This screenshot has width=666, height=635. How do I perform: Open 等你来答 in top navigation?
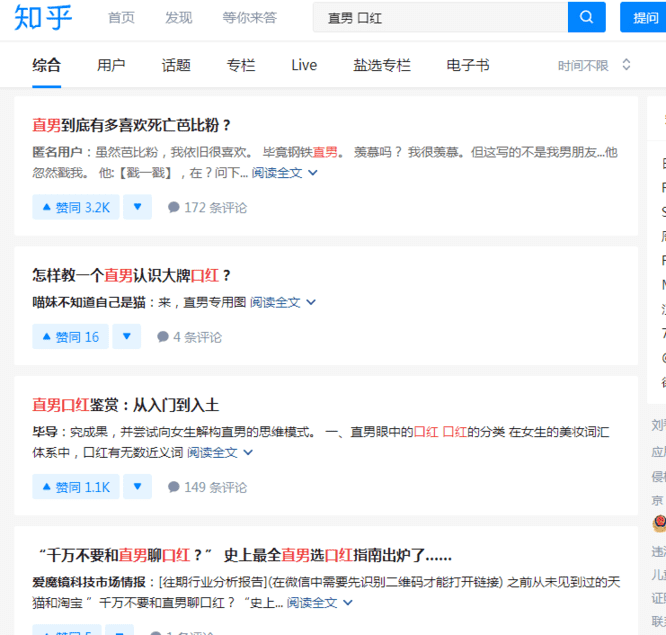(250, 17)
